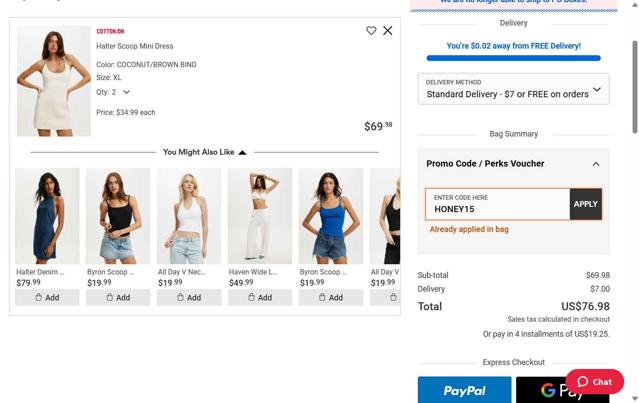Add first Byron Scoop top to bag
Image resolution: width=639 pixels, height=403 pixels.
coord(118,297)
